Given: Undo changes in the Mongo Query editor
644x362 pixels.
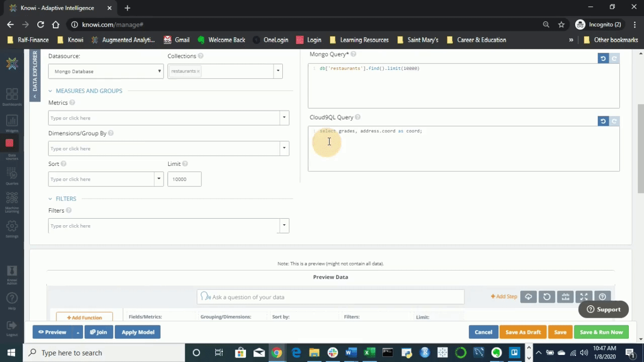Looking at the screenshot, I should click(603, 59).
